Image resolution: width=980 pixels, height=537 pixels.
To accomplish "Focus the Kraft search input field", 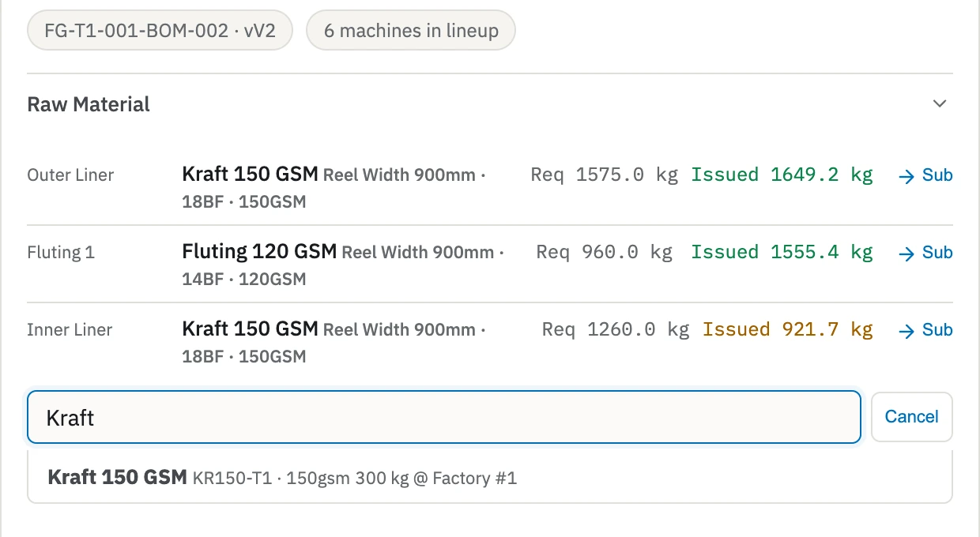I will (443, 417).
